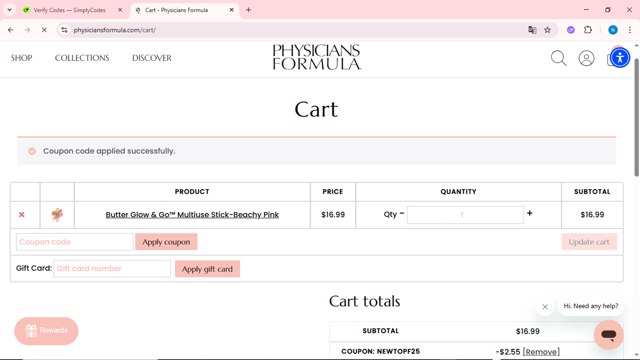Open the Extensions puzzle icon
640x360 pixels.
588,30
